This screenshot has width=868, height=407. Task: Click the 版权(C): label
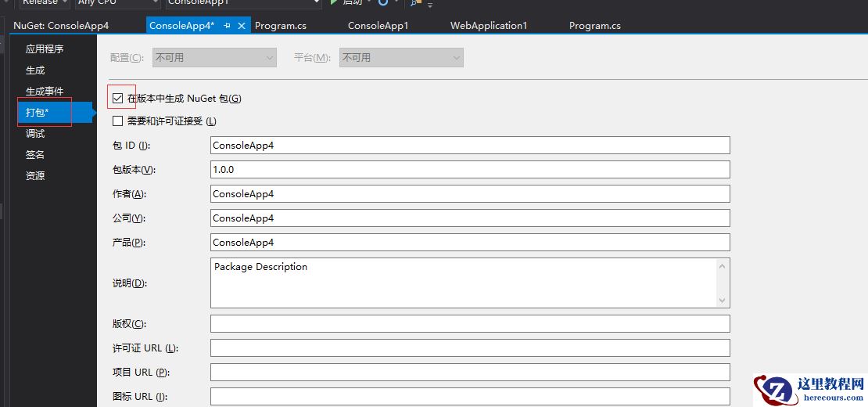129,323
